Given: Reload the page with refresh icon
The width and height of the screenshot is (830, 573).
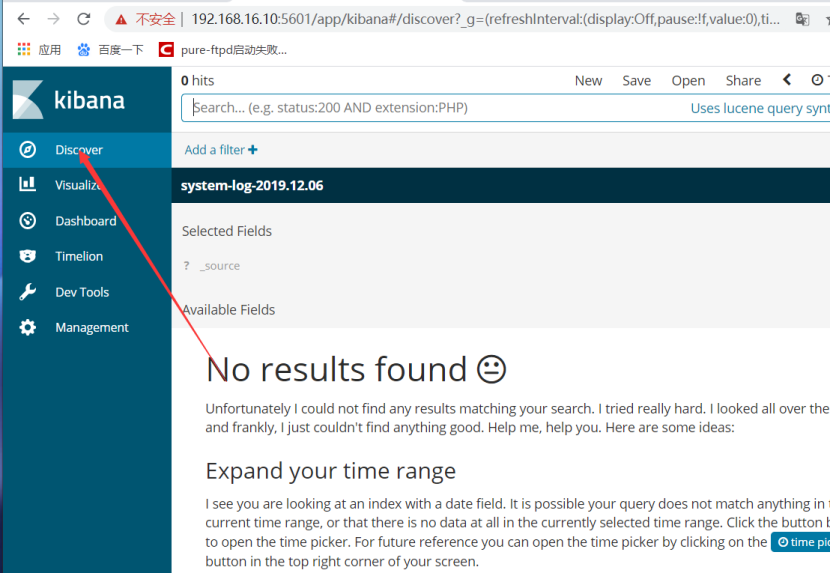Looking at the screenshot, I should pyautogui.click(x=84, y=19).
